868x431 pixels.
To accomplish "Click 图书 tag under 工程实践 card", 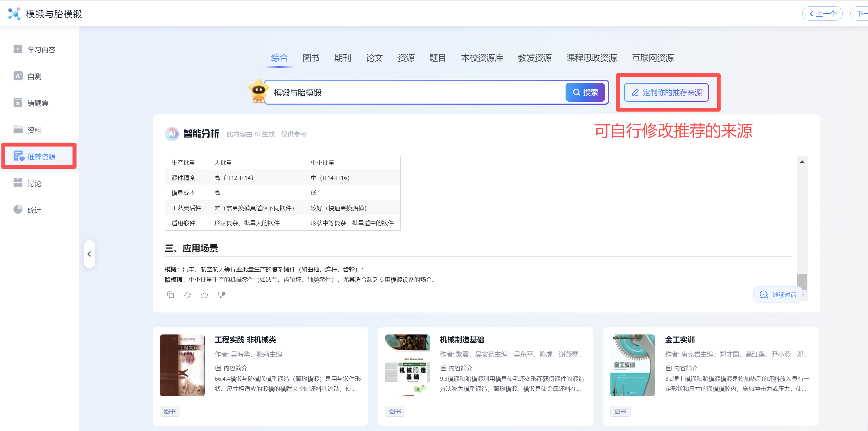I will 170,411.
